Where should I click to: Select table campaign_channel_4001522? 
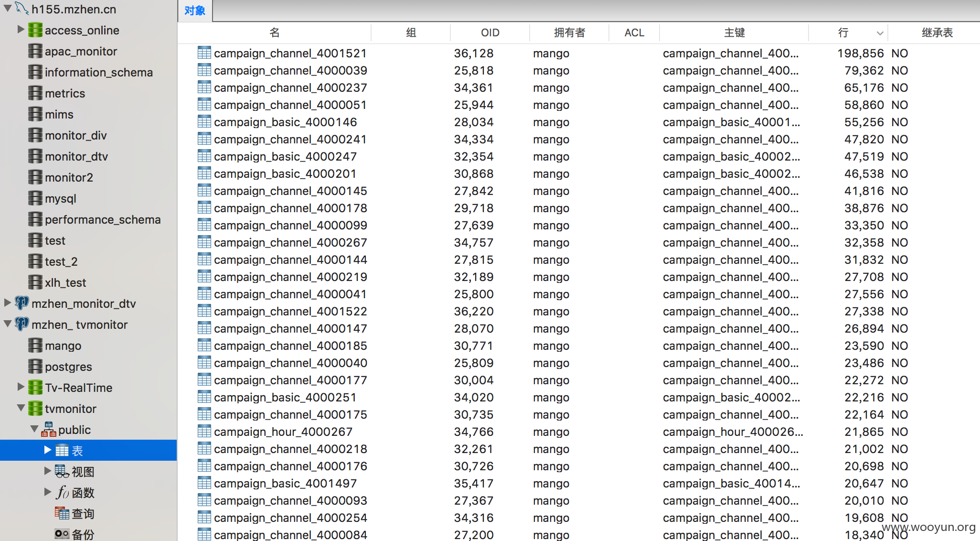coord(290,311)
